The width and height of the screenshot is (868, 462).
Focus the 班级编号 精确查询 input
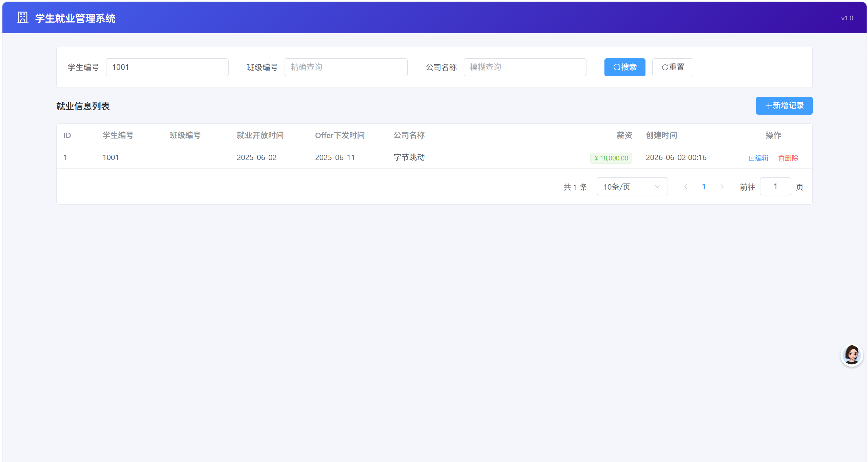tap(346, 67)
